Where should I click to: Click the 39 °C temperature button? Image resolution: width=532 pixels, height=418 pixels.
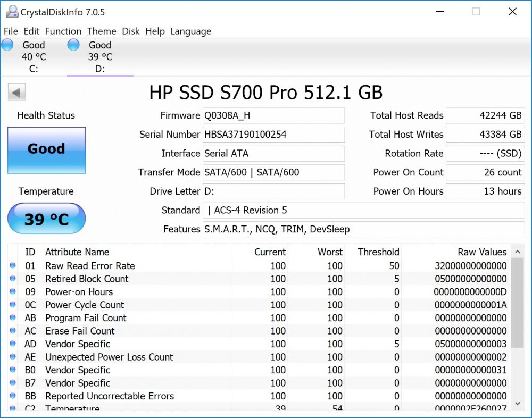point(46,219)
